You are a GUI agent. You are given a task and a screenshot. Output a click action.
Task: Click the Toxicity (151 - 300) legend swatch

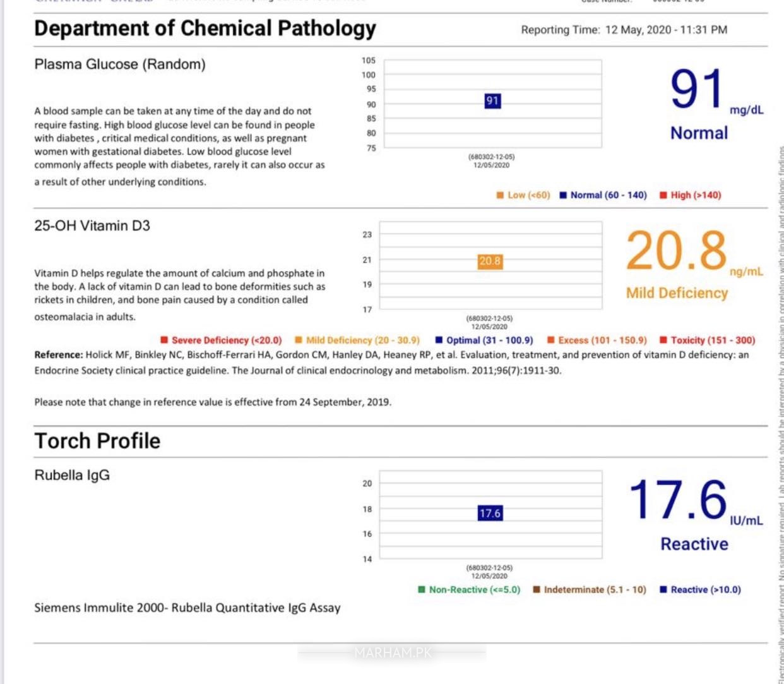(x=663, y=340)
